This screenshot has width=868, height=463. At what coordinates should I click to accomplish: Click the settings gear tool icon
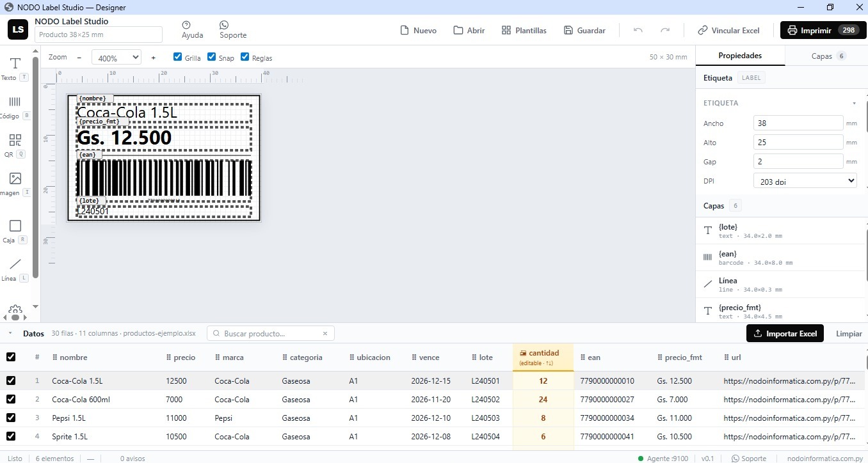(x=15, y=310)
